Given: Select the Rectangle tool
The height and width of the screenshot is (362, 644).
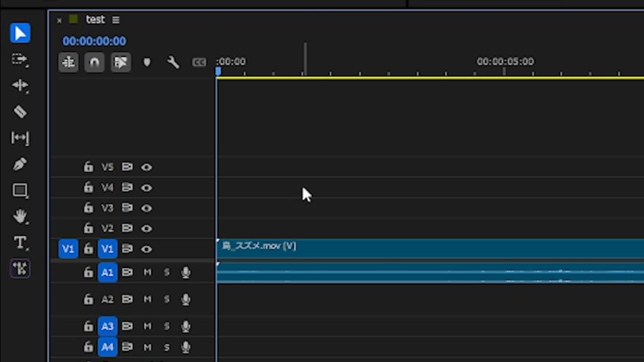Looking at the screenshot, I should (20, 190).
